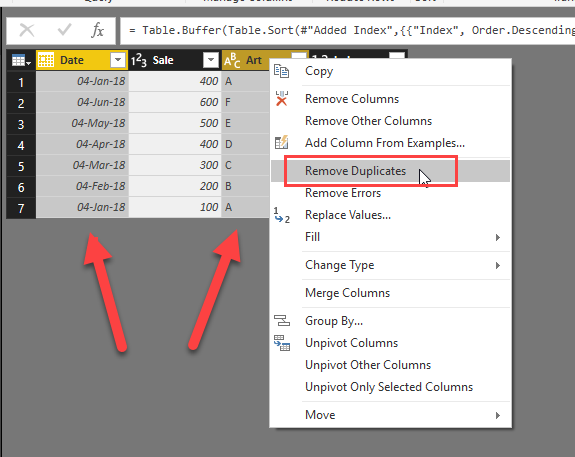Expand the Fill submenu arrow
Screen dimensions: 575x457
click(x=498, y=237)
